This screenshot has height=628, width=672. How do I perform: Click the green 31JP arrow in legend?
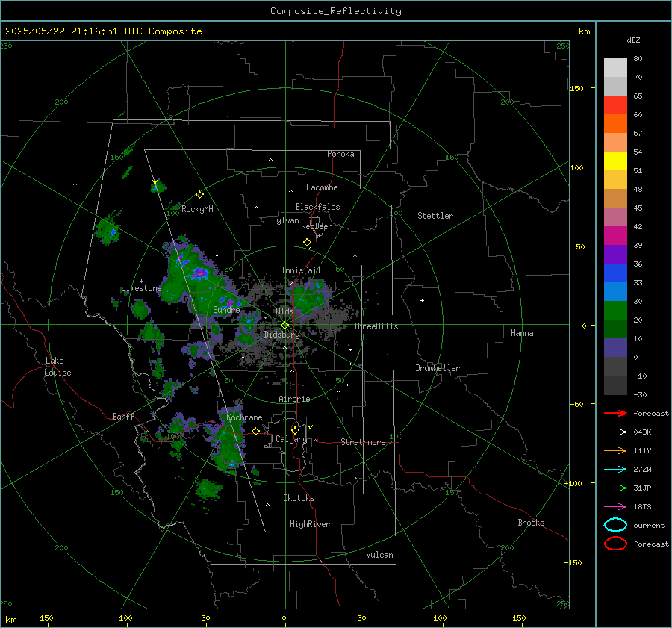coord(615,488)
